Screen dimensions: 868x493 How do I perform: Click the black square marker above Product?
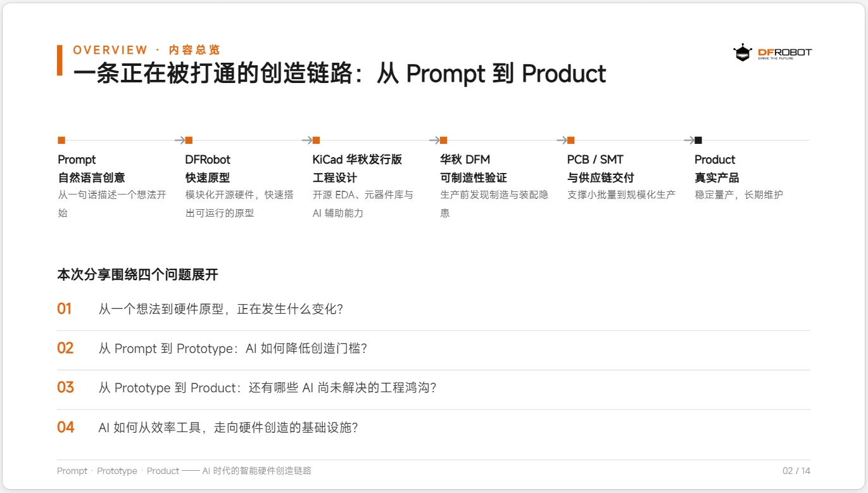[x=698, y=140]
